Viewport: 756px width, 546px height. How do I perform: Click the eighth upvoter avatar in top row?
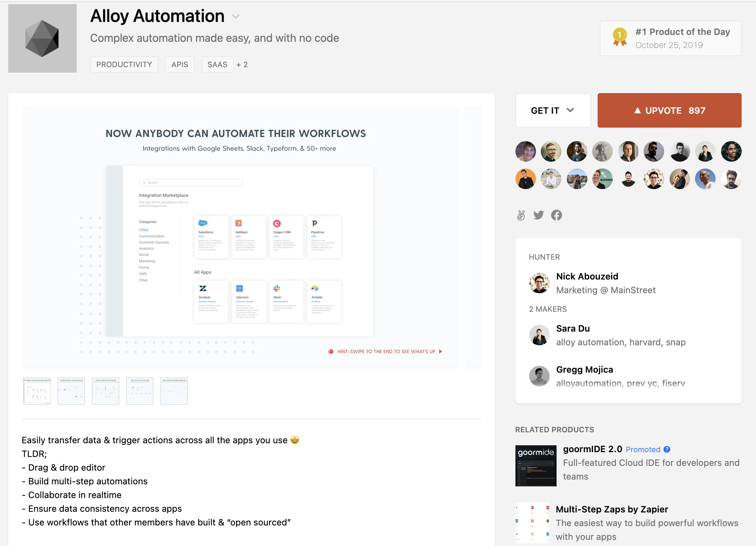pyautogui.click(x=705, y=151)
